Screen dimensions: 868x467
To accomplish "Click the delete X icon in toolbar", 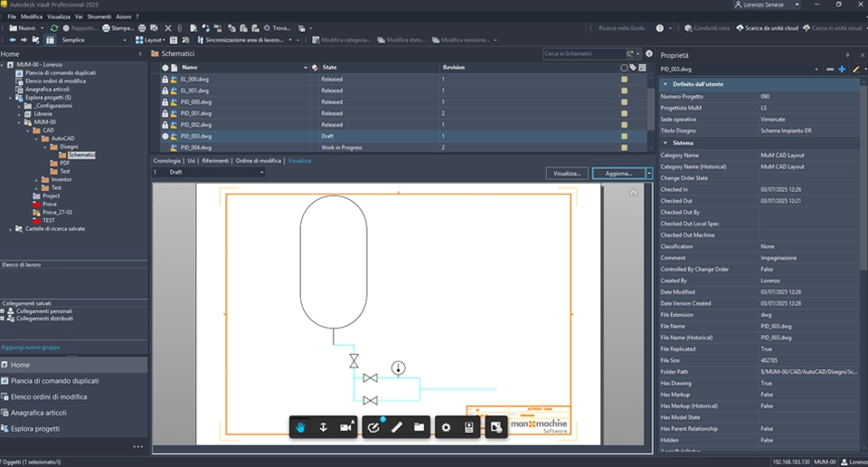I will [168, 28].
